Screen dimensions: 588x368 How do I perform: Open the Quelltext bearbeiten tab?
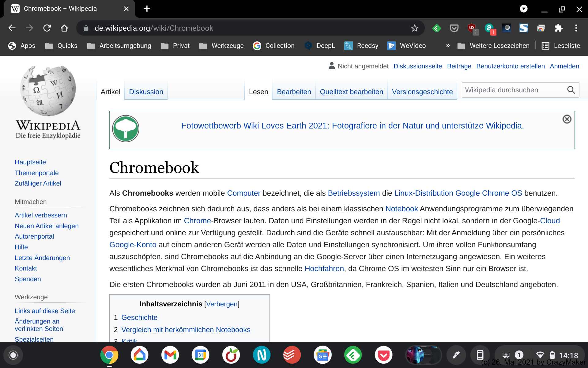(x=351, y=92)
